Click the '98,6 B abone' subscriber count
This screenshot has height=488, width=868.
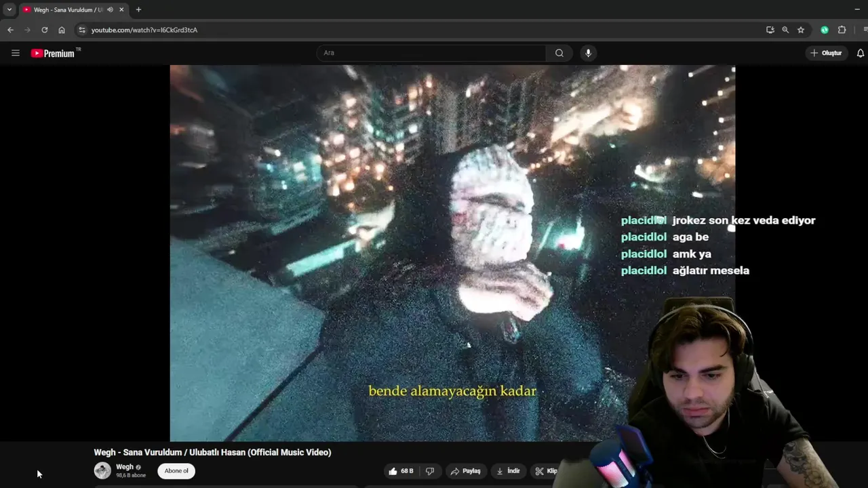point(131,475)
